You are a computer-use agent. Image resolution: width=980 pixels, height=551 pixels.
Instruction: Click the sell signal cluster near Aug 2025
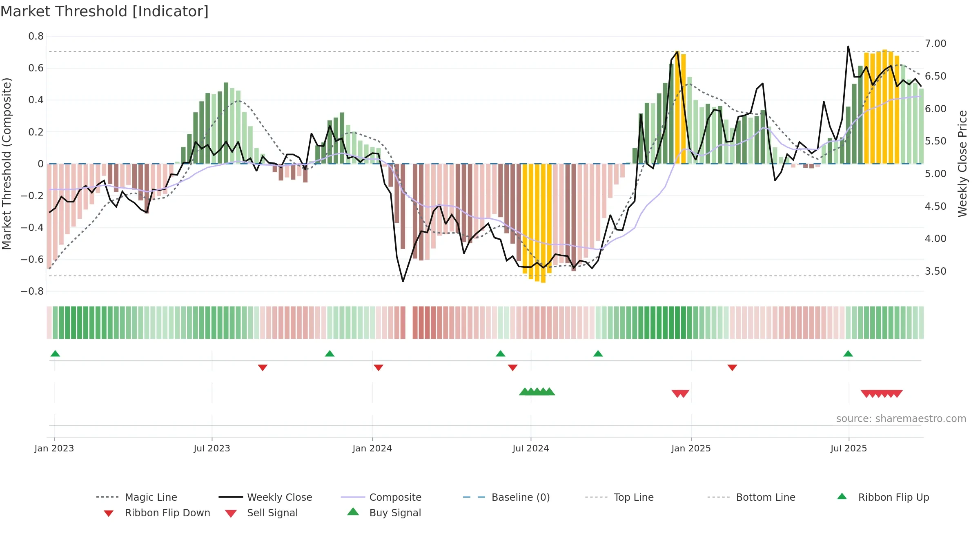(x=882, y=394)
